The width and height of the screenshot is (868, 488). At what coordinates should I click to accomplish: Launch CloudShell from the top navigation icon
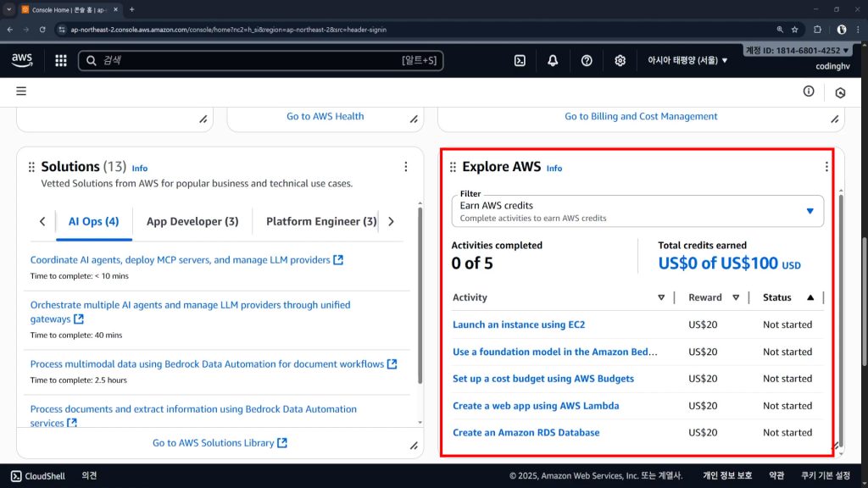click(520, 60)
